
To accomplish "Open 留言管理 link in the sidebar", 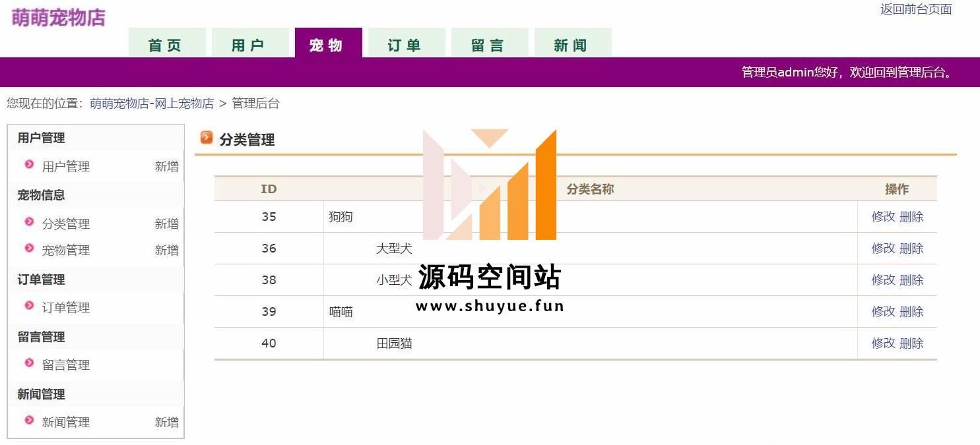I will coord(65,365).
